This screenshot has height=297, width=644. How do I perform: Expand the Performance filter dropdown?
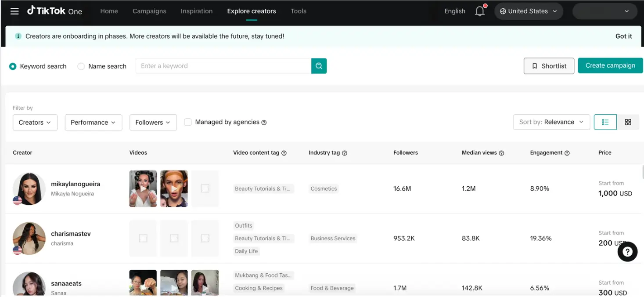[x=93, y=123]
